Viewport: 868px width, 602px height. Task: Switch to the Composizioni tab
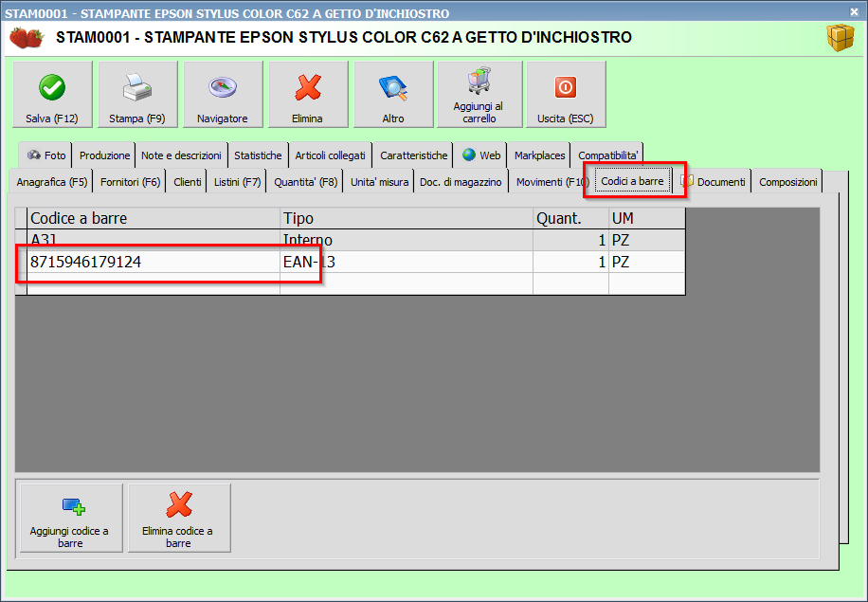pos(787,182)
